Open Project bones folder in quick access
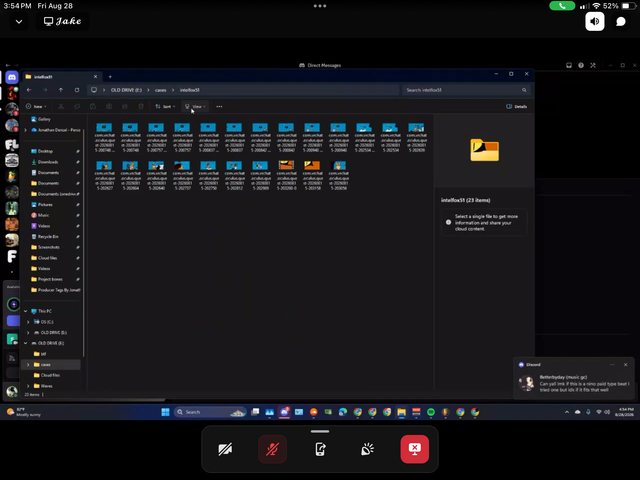The height and width of the screenshot is (480, 640). click(x=50, y=279)
